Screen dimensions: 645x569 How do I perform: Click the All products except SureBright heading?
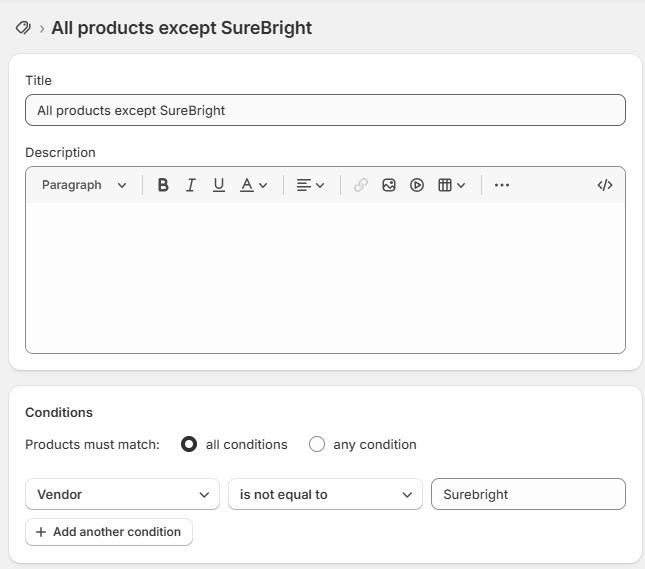(181, 28)
